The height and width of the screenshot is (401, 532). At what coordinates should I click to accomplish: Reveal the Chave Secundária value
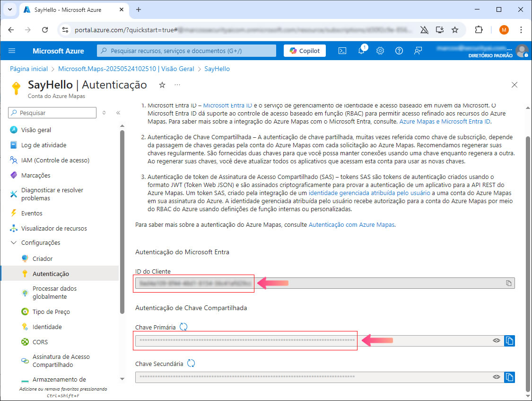pos(497,377)
